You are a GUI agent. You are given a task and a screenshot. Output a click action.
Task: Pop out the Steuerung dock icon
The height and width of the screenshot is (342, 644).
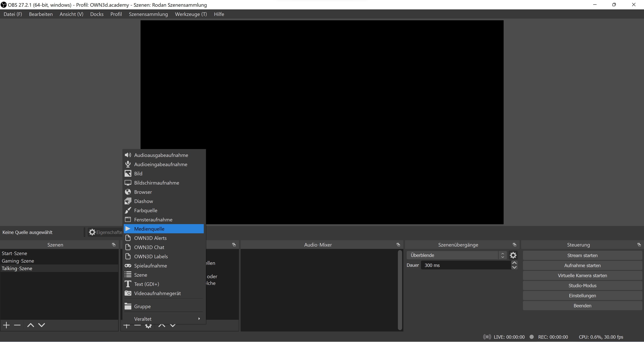click(x=639, y=245)
